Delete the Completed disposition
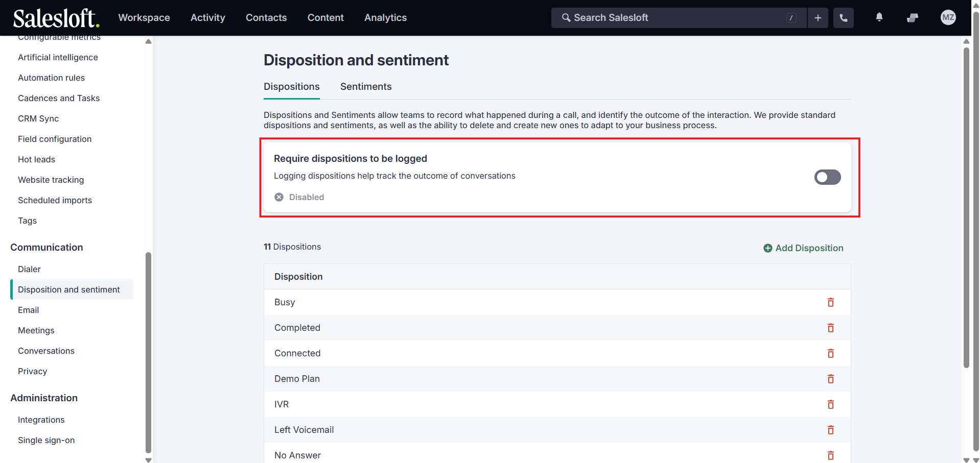 click(831, 328)
